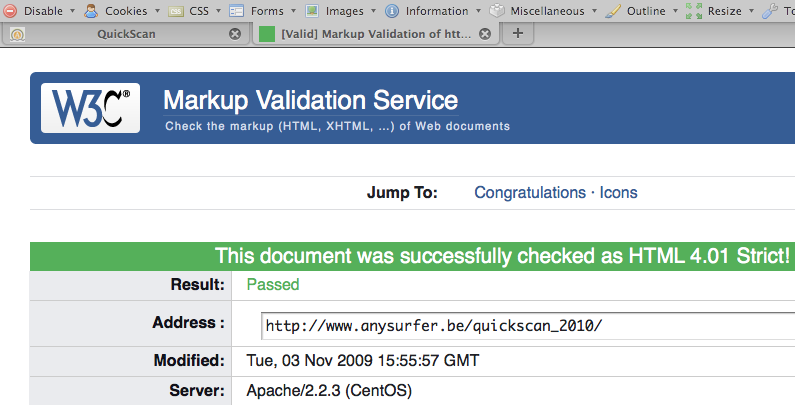Open the Images dropdown arrow
The image size is (795, 405).
click(x=373, y=11)
